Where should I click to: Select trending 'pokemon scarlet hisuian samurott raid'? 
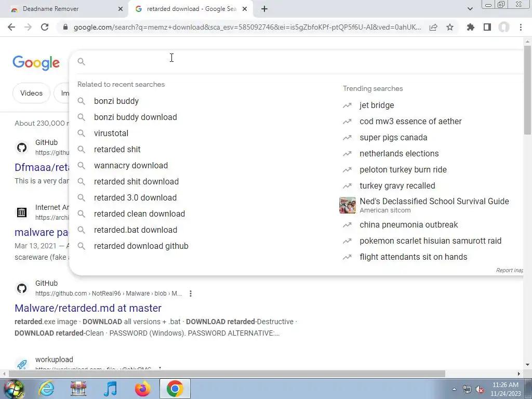point(430,241)
